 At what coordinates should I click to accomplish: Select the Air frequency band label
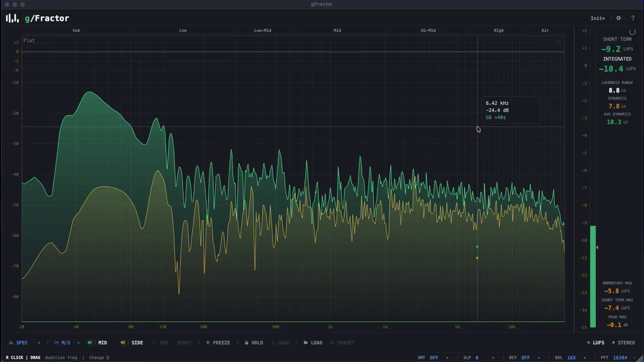545,30
